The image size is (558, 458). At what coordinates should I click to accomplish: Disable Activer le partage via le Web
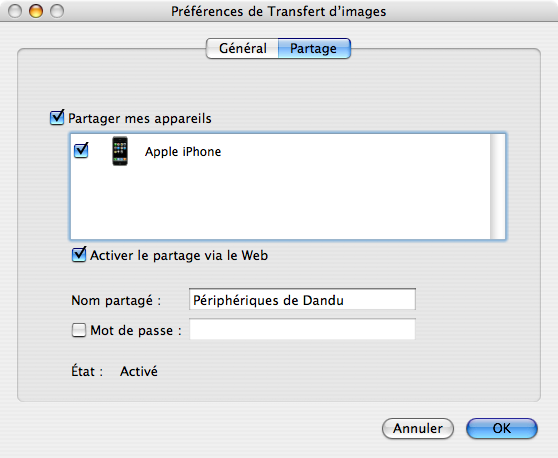79,255
